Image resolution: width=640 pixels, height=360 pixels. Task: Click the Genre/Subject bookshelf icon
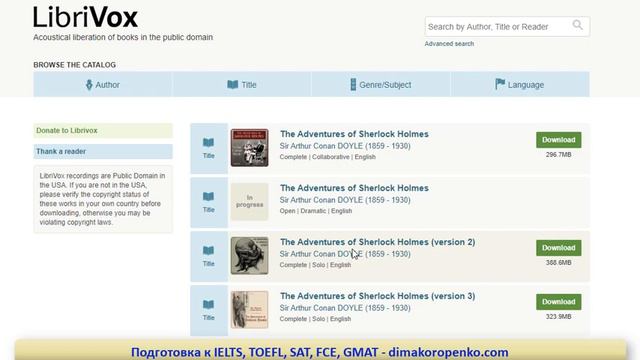353,84
